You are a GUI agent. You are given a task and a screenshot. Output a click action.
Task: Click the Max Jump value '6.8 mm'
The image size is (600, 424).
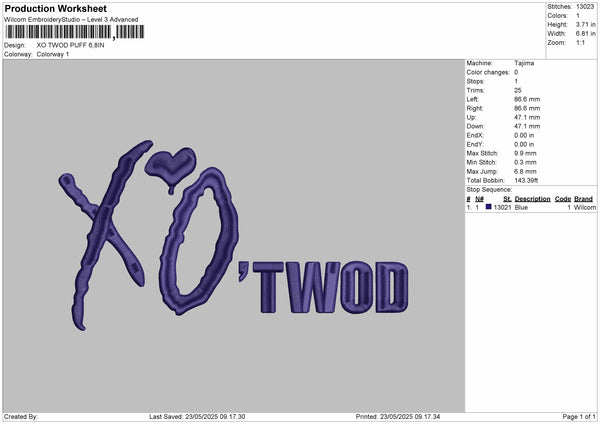click(x=525, y=171)
